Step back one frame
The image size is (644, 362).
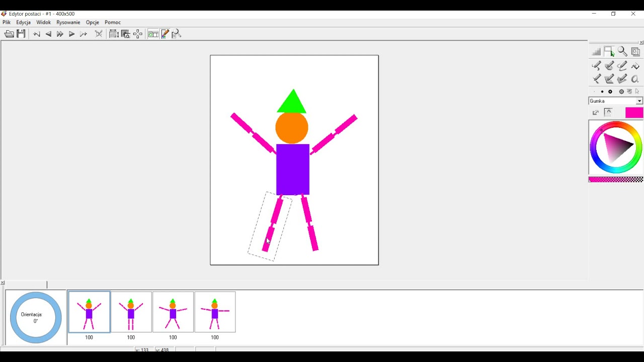coord(48,34)
